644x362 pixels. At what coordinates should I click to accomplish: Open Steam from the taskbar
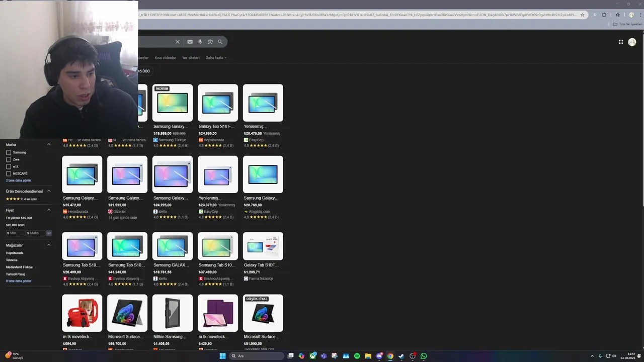pos(401,356)
